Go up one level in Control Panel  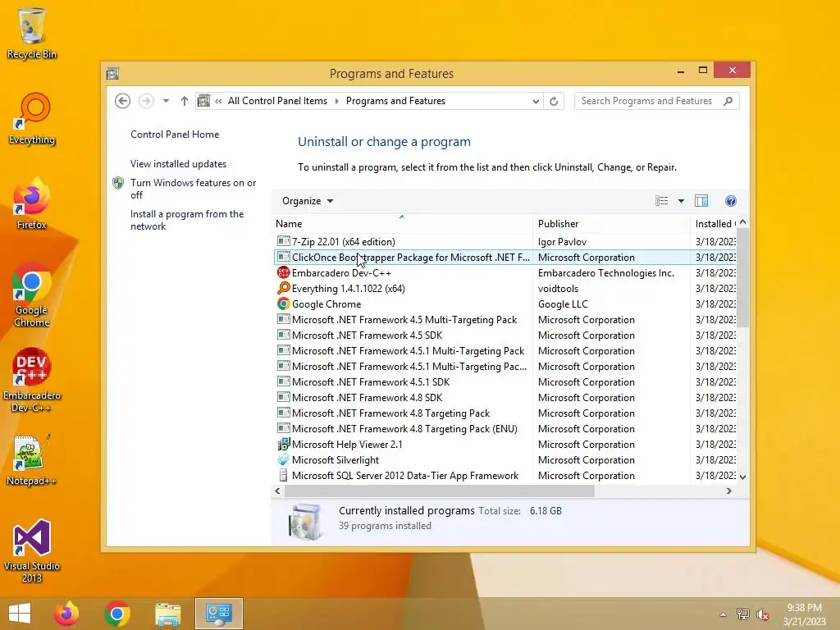185,101
